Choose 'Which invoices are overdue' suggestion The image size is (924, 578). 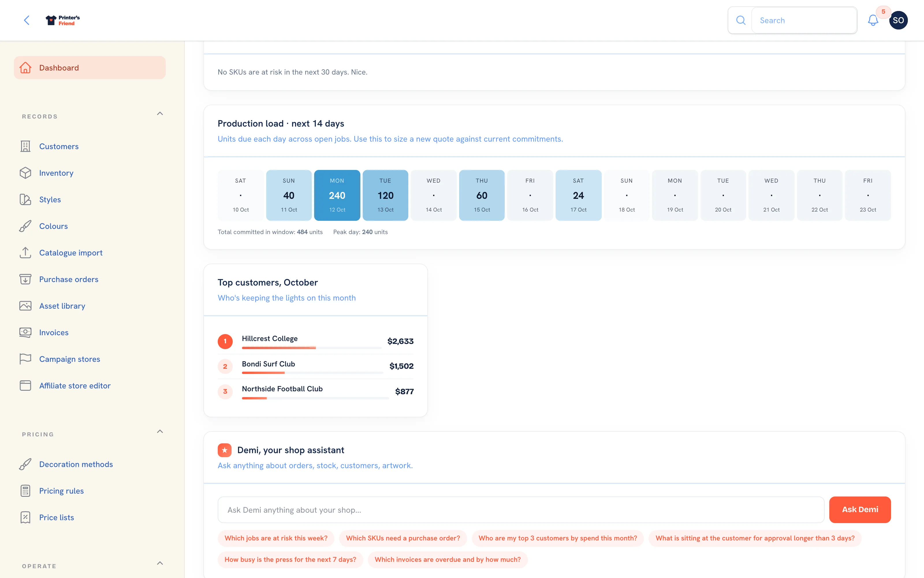pos(448,560)
